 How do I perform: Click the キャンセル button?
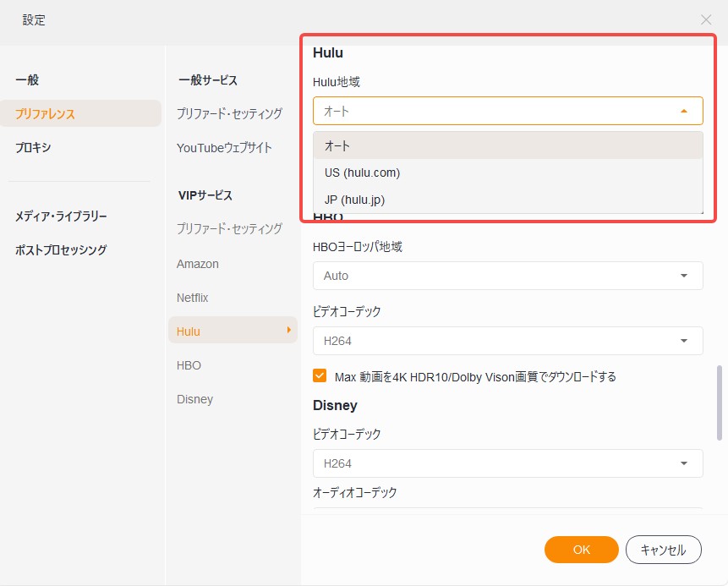point(664,550)
